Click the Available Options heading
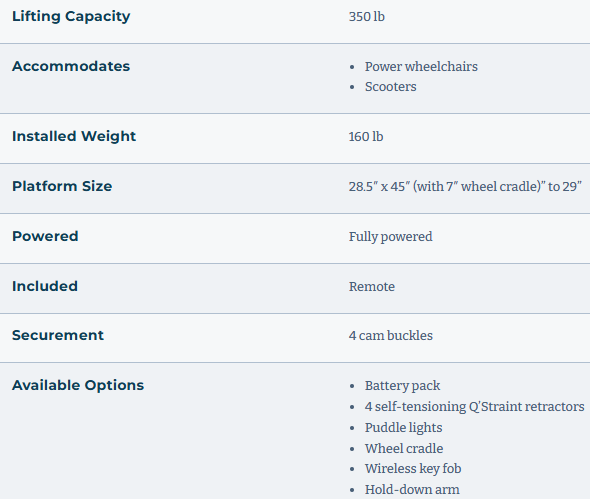 78,385
